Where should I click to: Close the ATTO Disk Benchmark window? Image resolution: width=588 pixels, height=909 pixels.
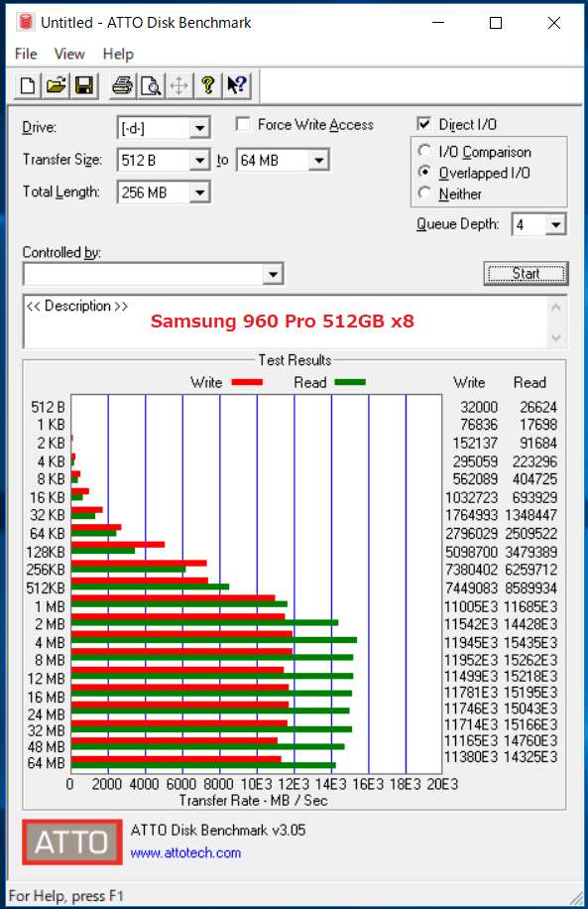pyautogui.click(x=554, y=23)
